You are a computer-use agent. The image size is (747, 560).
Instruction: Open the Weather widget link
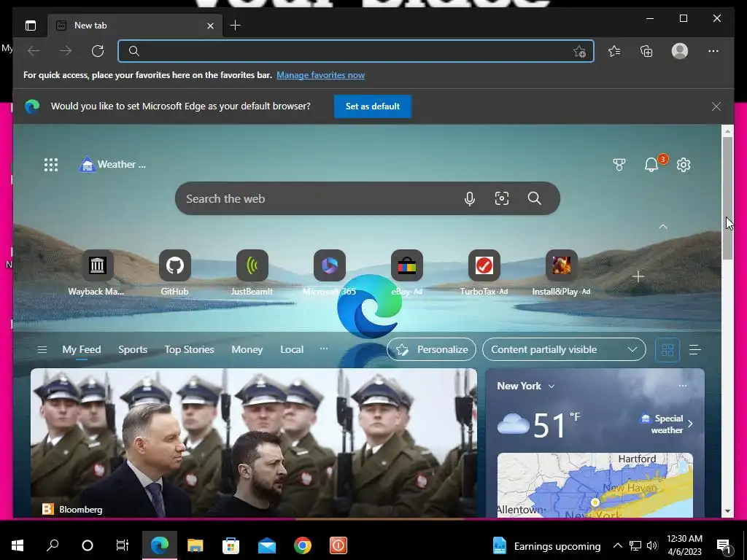pyautogui.click(x=112, y=165)
